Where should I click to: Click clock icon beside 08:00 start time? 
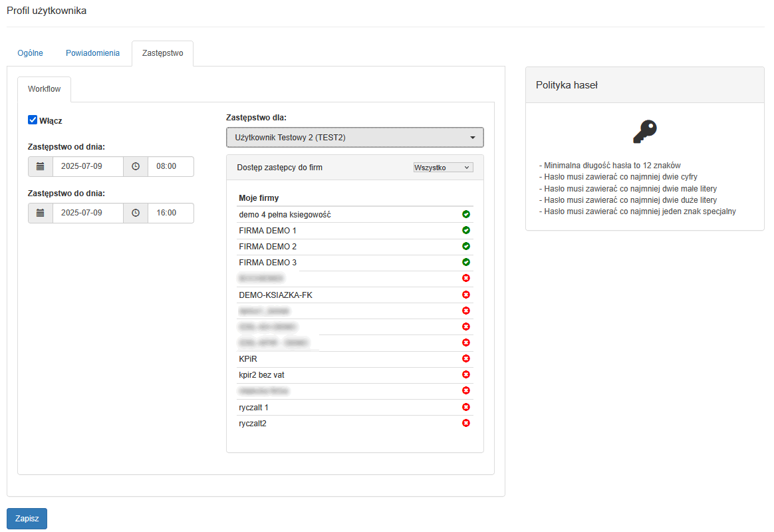tap(136, 166)
